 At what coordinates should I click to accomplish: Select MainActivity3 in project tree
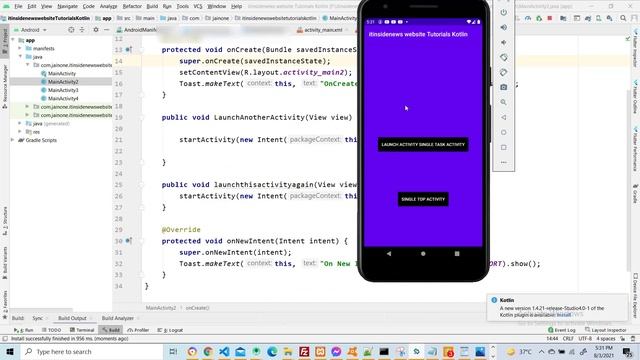click(x=63, y=90)
